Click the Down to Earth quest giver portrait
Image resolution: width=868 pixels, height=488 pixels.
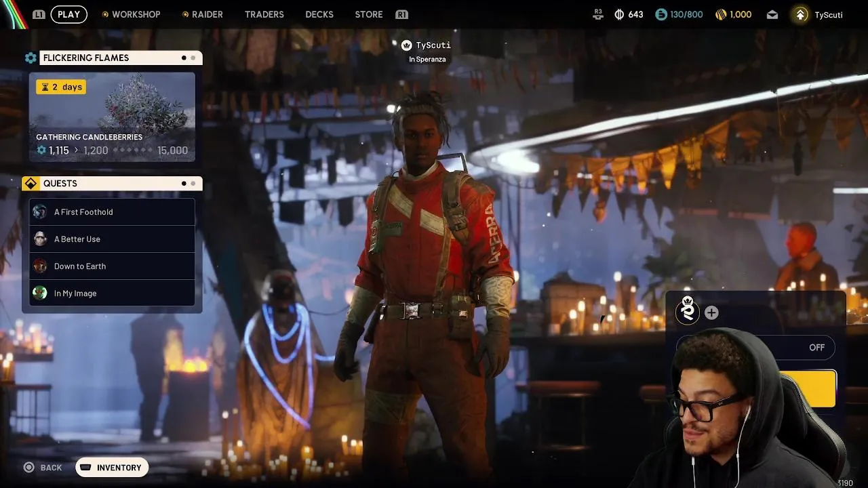(x=40, y=266)
